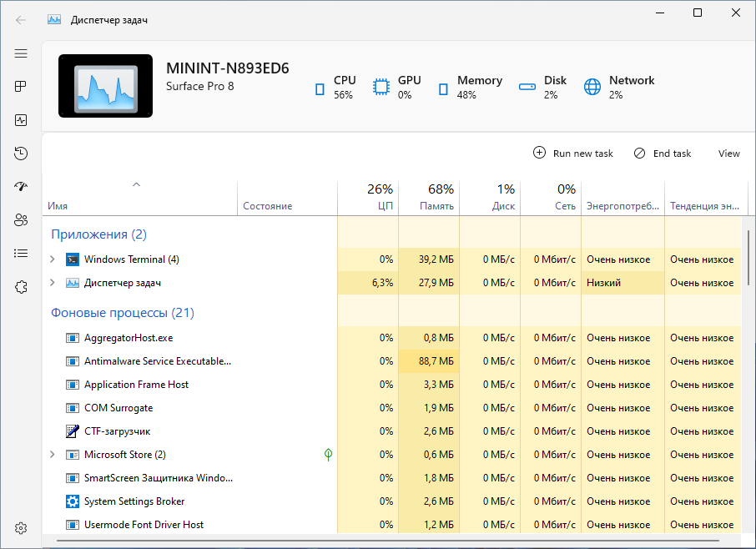Image resolution: width=756 pixels, height=549 pixels.
Task: Expand the Диспетчер задач process row
Action: point(53,283)
